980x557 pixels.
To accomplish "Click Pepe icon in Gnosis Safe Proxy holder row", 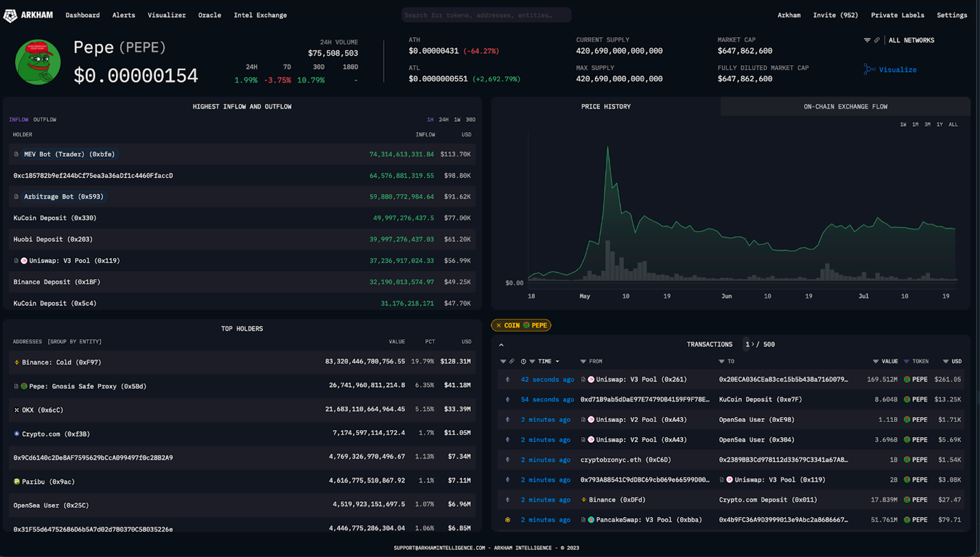I will 24,386.
